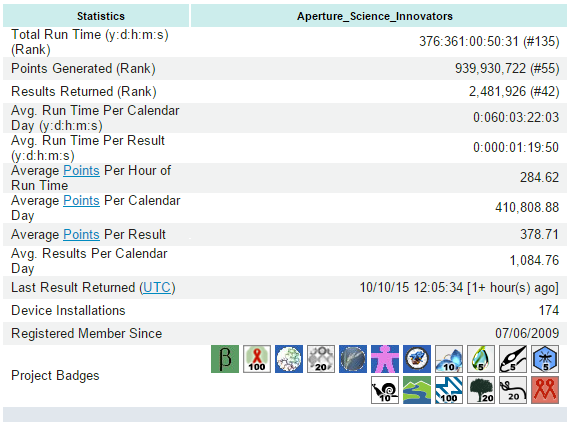Image resolution: width=570 pixels, height=427 pixels.
Task: Open the green hills and river badge
Action: click(x=417, y=390)
